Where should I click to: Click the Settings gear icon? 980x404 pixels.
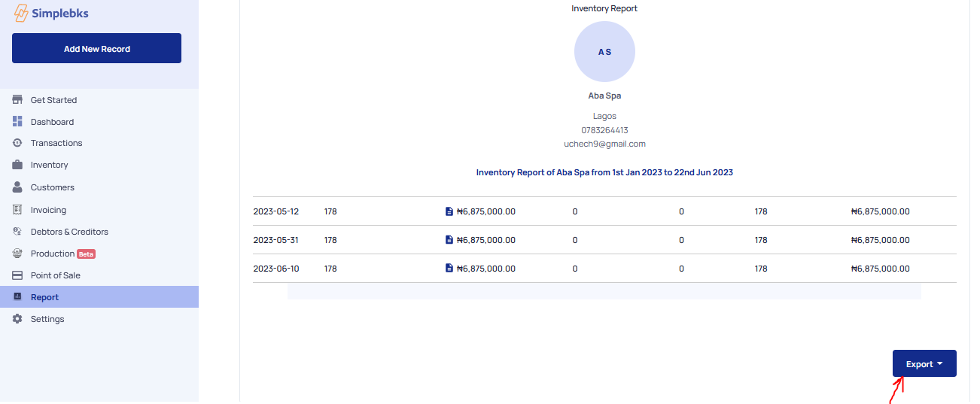click(x=17, y=319)
